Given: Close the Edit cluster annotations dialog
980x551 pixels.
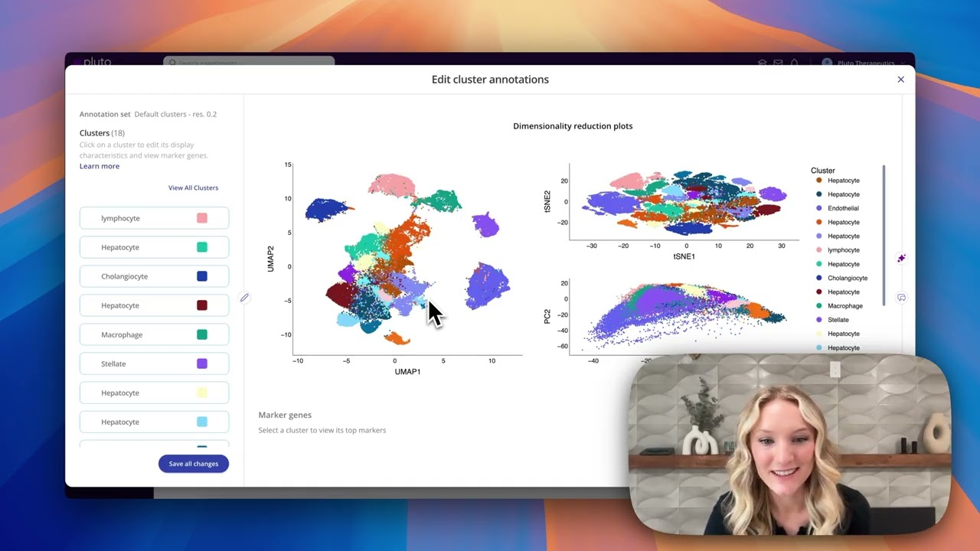Looking at the screenshot, I should [x=900, y=80].
